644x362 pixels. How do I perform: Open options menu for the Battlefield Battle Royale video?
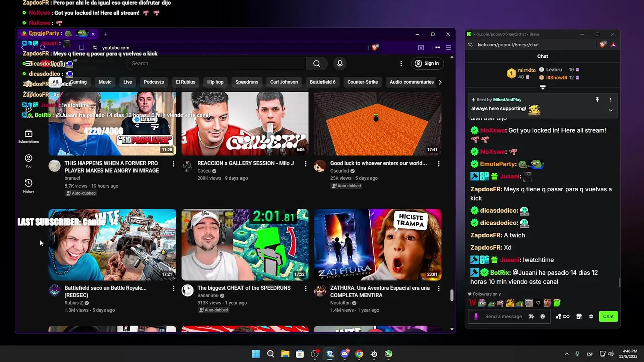pyautogui.click(x=173, y=288)
